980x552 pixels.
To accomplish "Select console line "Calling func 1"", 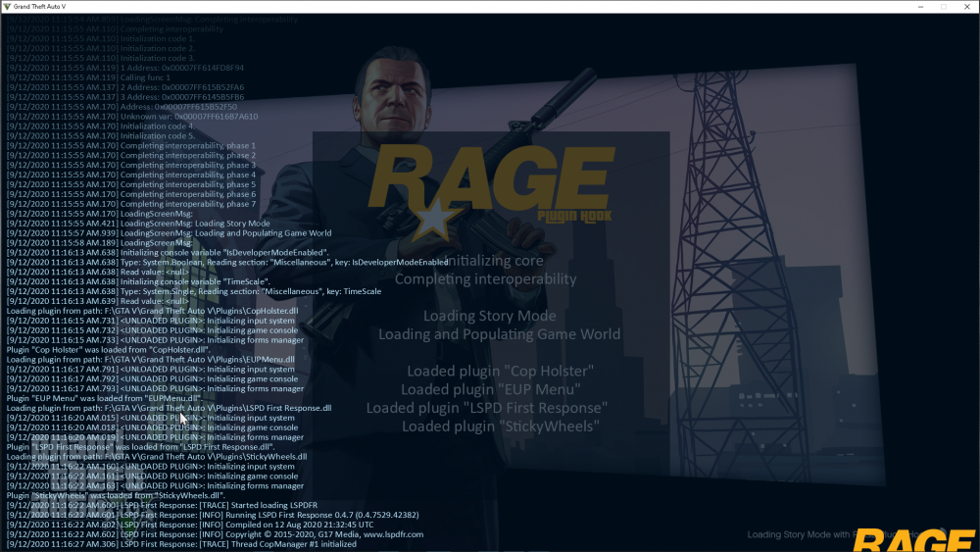I will (88, 77).
